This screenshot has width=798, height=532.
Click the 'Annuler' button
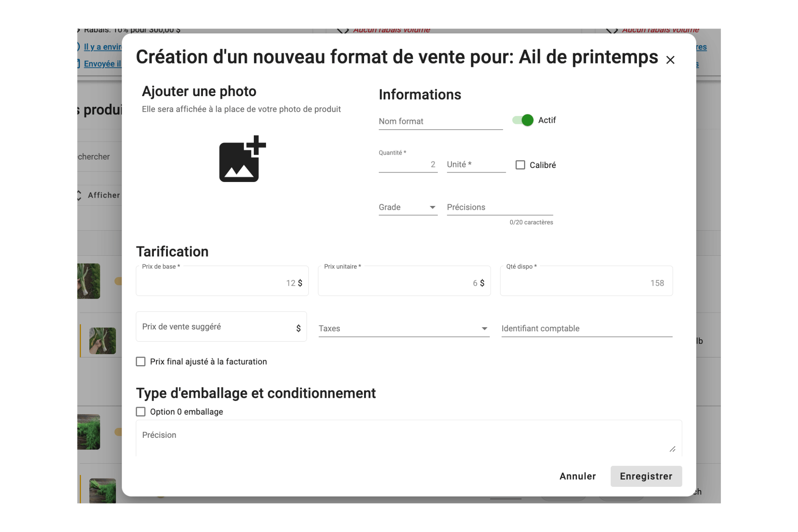pyautogui.click(x=577, y=476)
